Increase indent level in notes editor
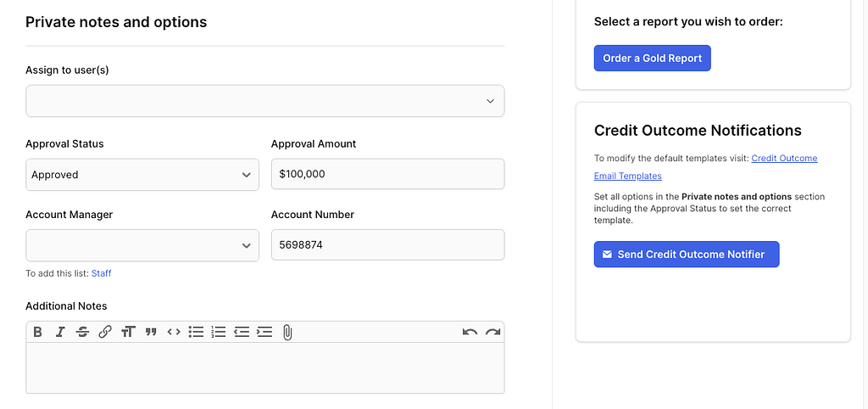The width and height of the screenshot is (868, 409). coord(264,332)
